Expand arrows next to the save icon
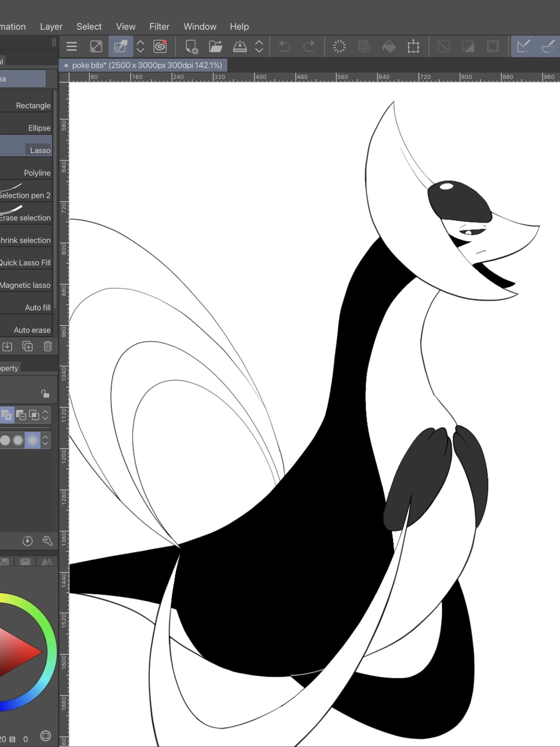The width and height of the screenshot is (560, 747). coord(259,47)
